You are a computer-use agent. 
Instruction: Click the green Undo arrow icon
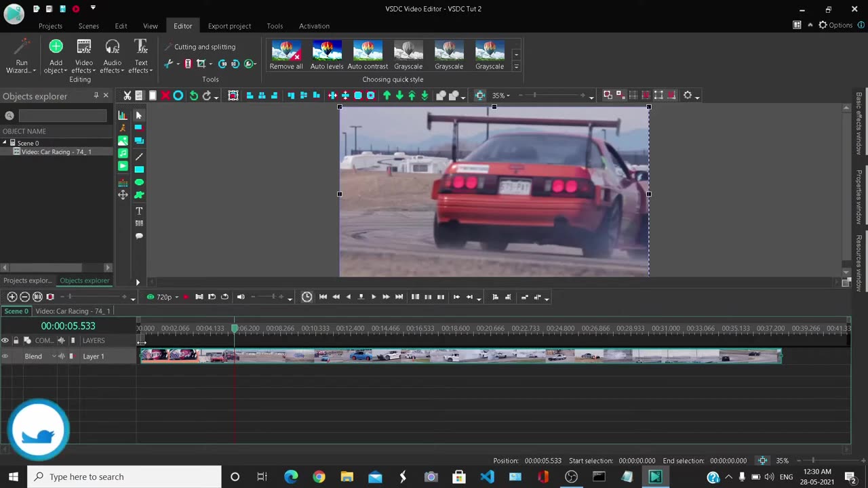[x=194, y=96]
